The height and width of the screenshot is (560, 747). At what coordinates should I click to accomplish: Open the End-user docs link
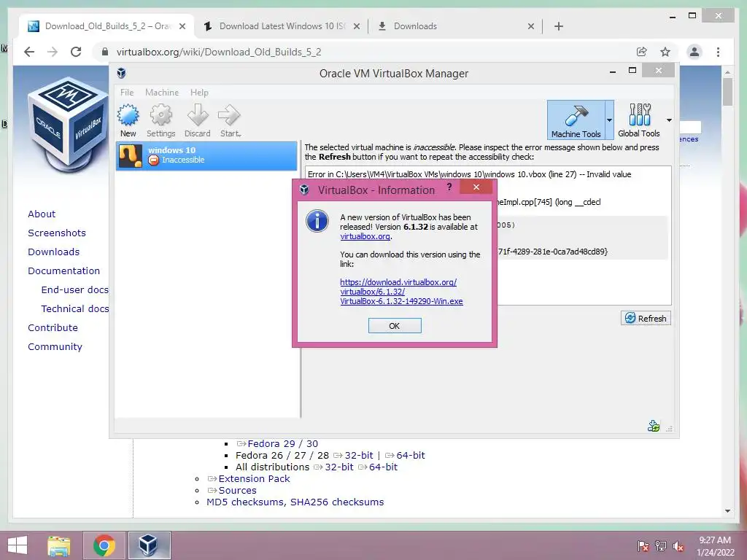point(75,290)
